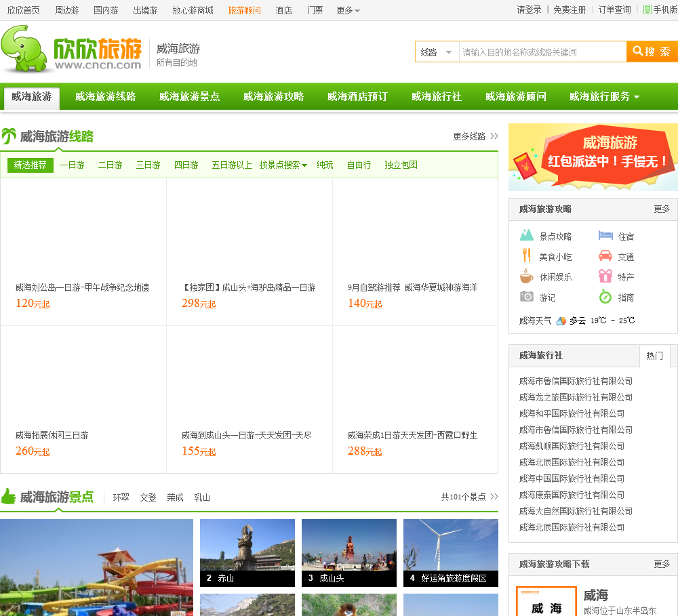Screen dimensions: 678x616
Task: Filter scenic spots by 乳山
Action: [x=202, y=497]
